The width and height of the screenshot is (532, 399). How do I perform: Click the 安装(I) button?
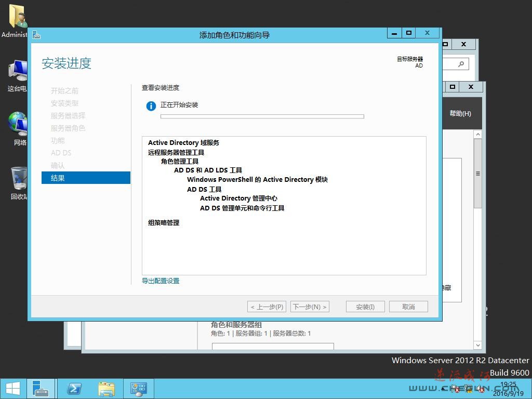click(x=365, y=307)
